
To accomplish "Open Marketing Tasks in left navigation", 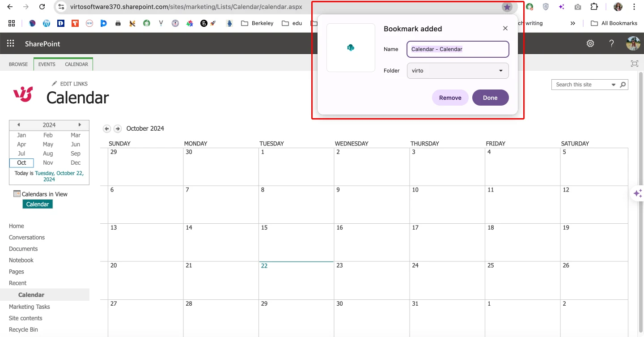I will pos(30,307).
